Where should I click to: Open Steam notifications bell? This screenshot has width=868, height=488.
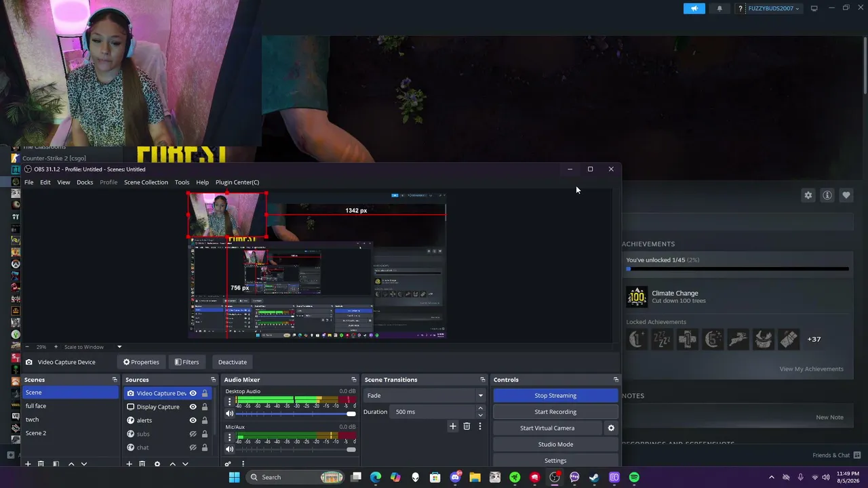pyautogui.click(x=719, y=8)
